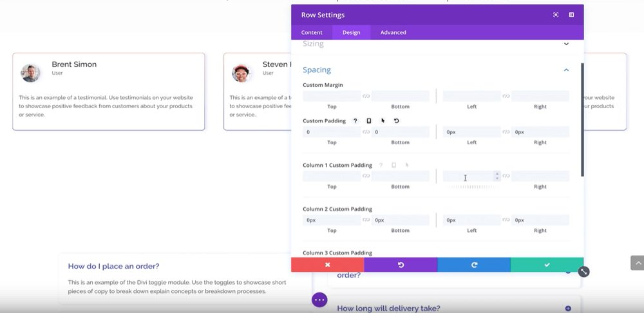Click the How do I place an order heading
644x313 pixels.
click(x=114, y=266)
